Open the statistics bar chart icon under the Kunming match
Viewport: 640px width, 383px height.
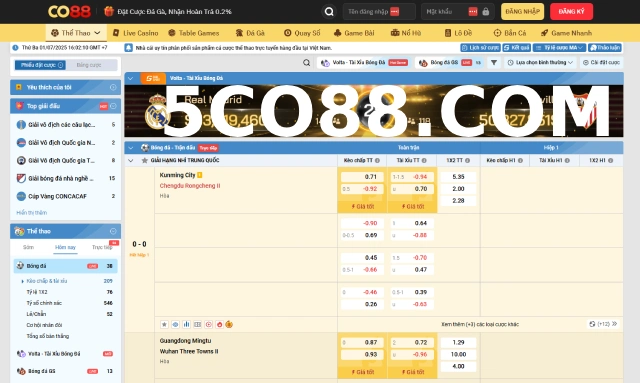(187, 324)
